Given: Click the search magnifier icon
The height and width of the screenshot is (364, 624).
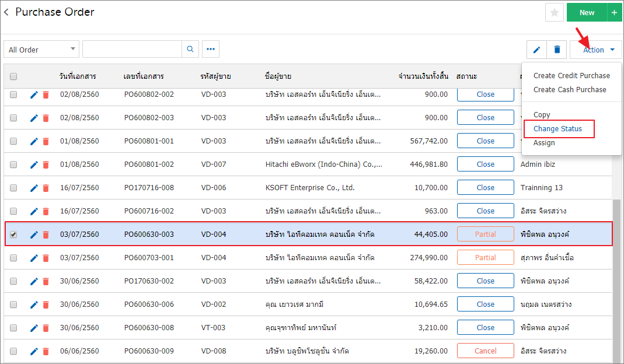Looking at the screenshot, I should click(190, 49).
